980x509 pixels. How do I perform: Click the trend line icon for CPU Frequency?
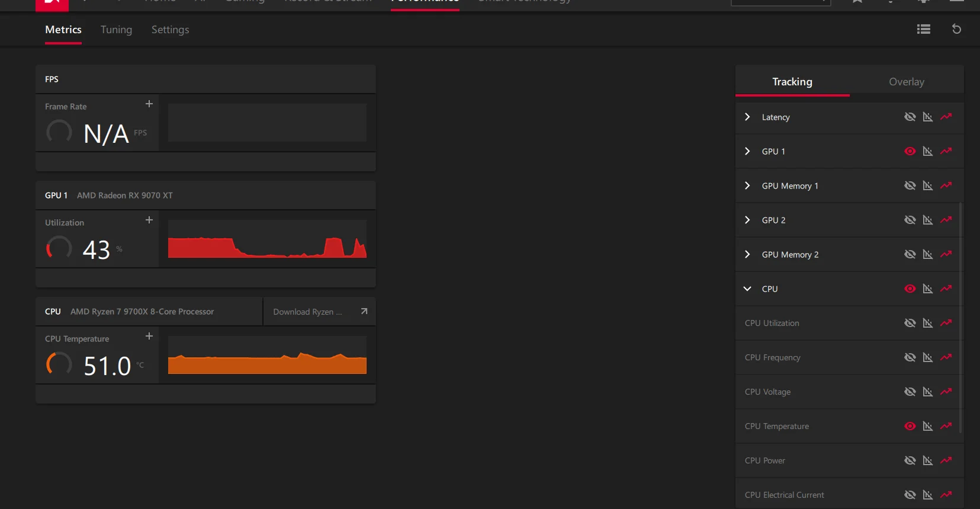pyautogui.click(x=946, y=357)
